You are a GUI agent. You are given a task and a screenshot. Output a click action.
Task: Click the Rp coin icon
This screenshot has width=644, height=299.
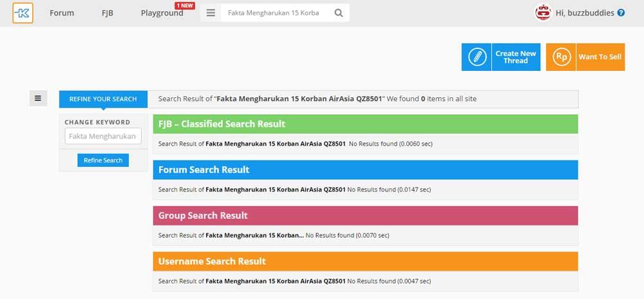(x=561, y=57)
